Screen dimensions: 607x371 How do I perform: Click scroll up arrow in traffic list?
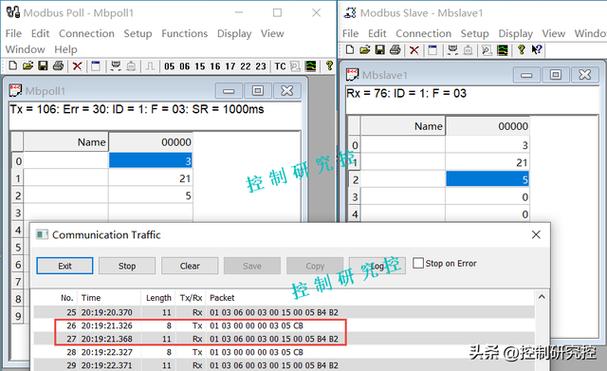click(x=541, y=297)
